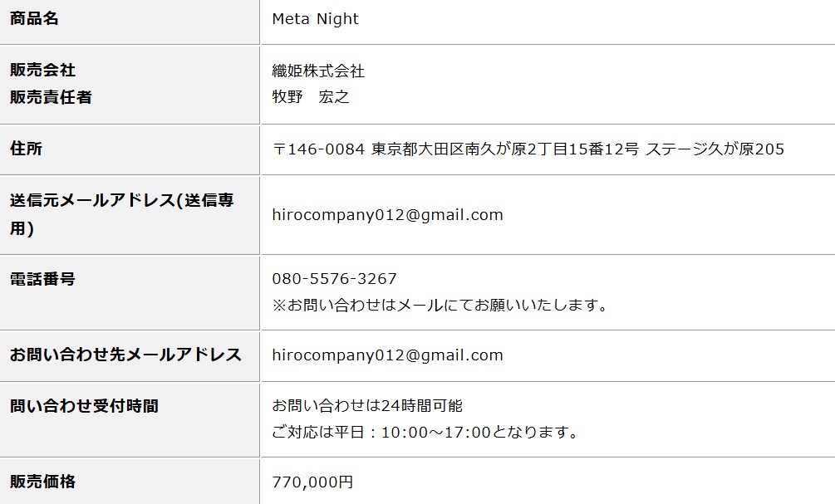This screenshot has height=504, width=835.
Task: Click the seller name 牧野 宏之
Action: [311, 96]
